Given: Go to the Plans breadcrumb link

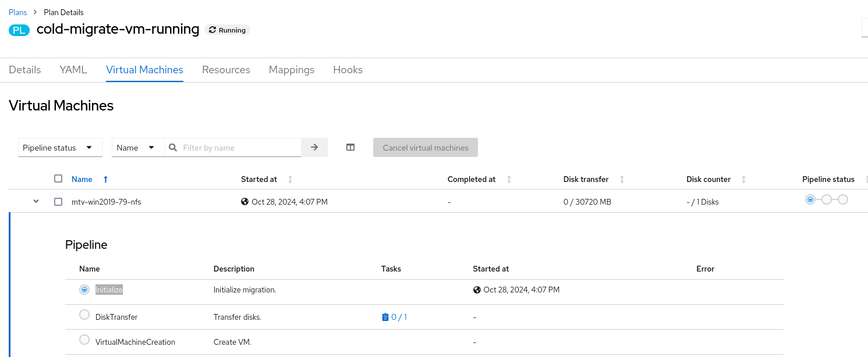Looking at the screenshot, I should [x=18, y=12].
